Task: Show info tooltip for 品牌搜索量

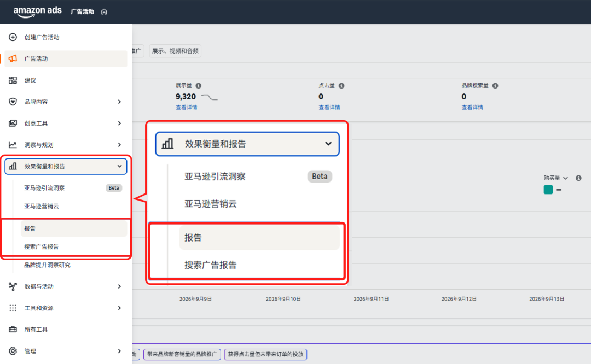Action: click(x=495, y=85)
